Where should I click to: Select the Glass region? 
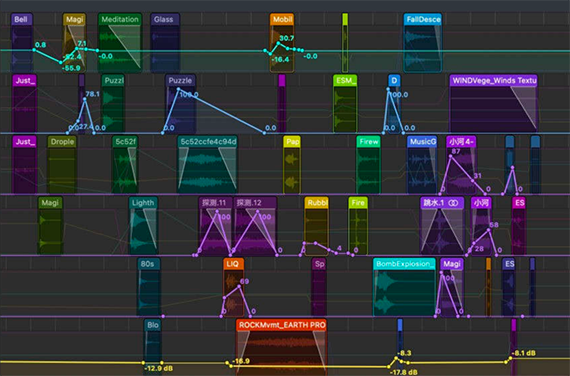pos(165,43)
